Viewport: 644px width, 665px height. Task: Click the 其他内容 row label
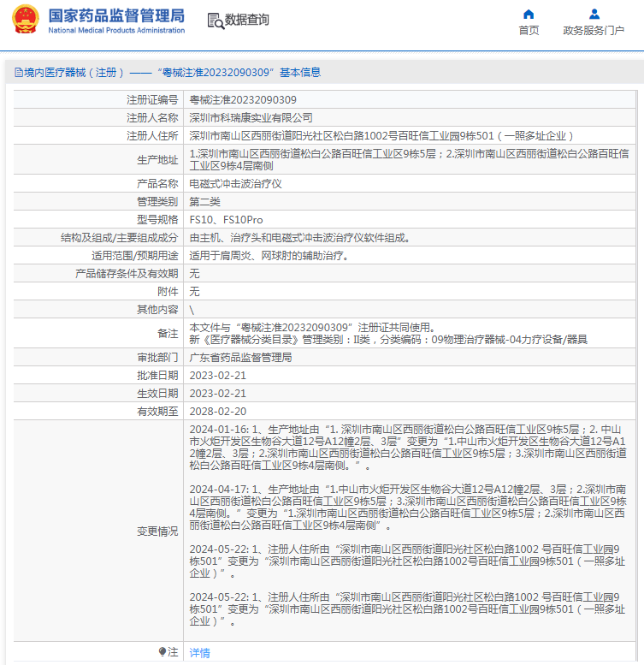[x=157, y=310]
